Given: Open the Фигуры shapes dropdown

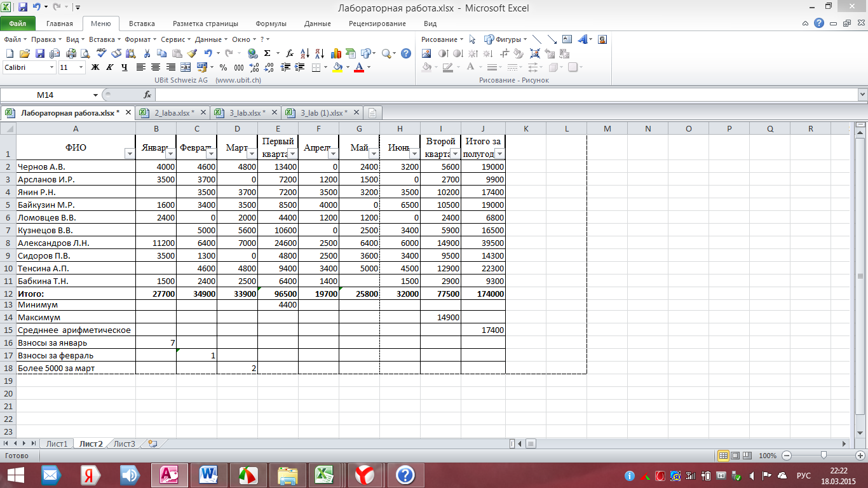Looking at the screenshot, I should pyautogui.click(x=505, y=39).
